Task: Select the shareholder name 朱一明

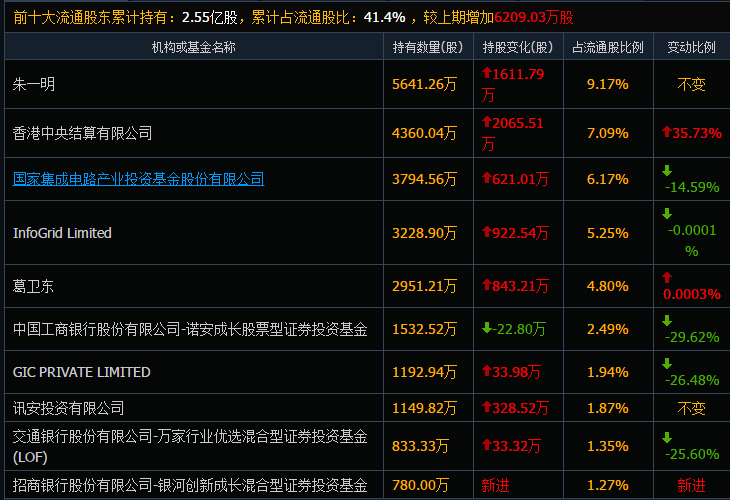Action: (x=34, y=84)
